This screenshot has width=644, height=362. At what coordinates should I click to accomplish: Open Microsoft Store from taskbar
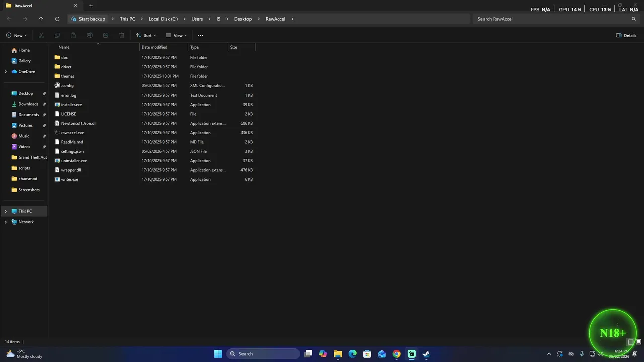pos(367,354)
